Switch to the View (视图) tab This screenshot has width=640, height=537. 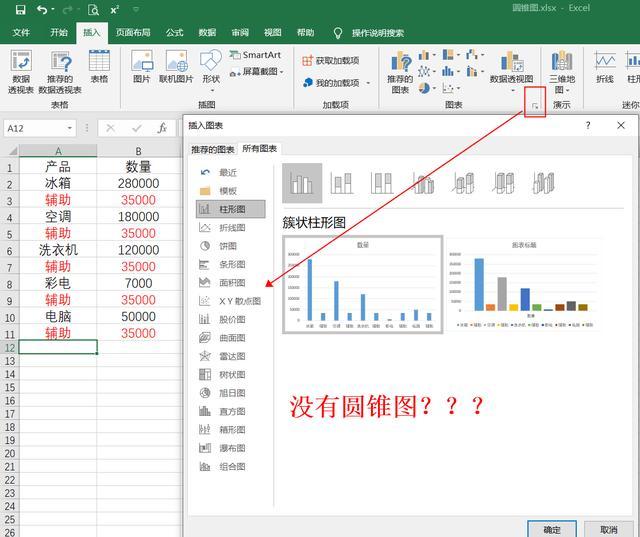[273, 33]
